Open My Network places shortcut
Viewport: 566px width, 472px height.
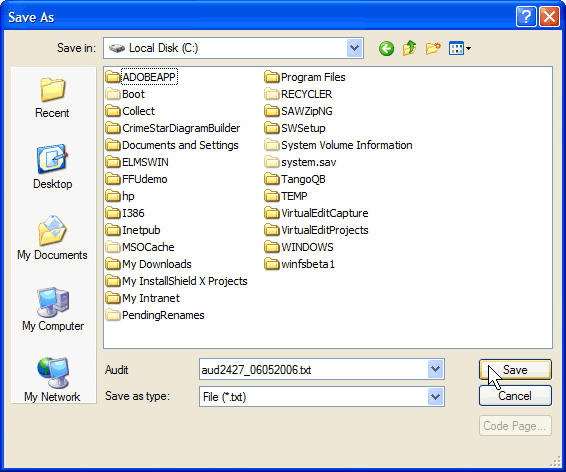coord(52,380)
